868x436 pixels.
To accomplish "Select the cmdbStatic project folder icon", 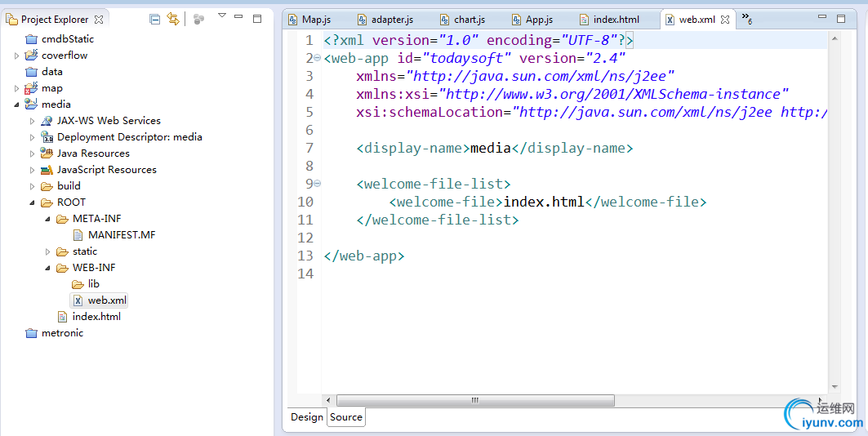I will point(32,39).
